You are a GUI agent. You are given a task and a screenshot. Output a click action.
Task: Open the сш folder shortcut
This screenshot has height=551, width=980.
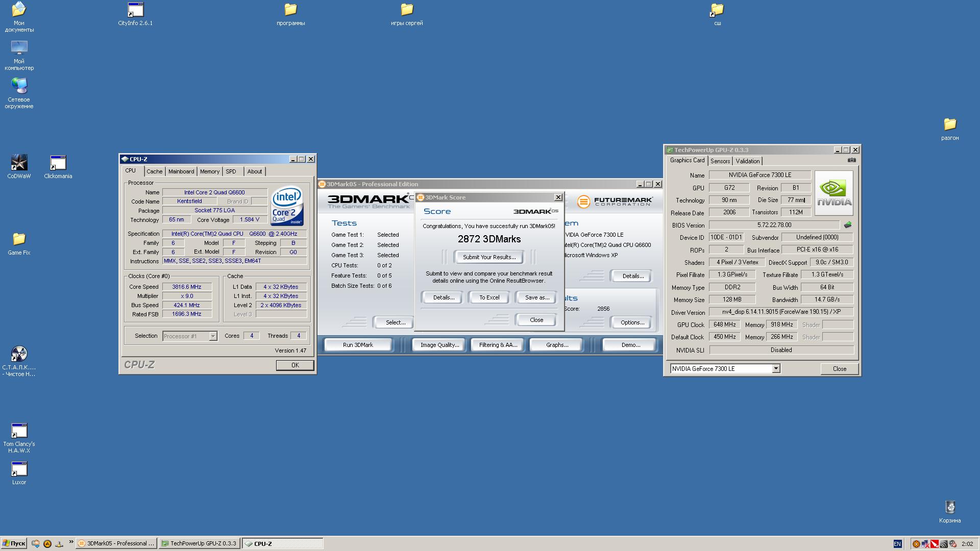coord(717,14)
